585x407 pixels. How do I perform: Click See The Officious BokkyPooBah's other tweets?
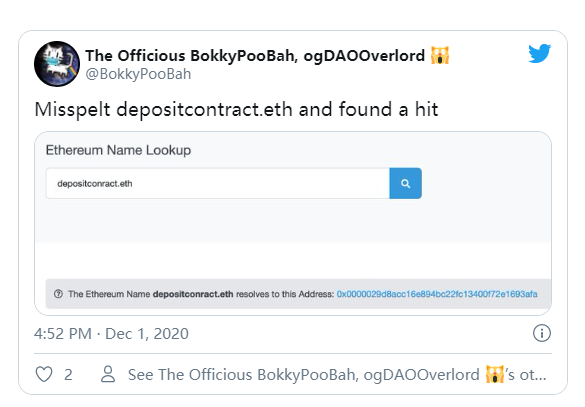[x=337, y=375]
